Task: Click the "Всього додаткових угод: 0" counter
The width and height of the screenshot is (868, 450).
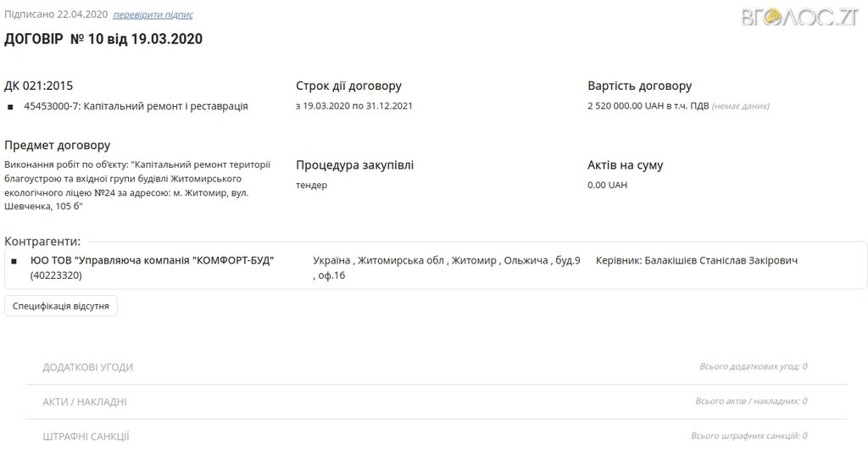Action: coord(753,367)
